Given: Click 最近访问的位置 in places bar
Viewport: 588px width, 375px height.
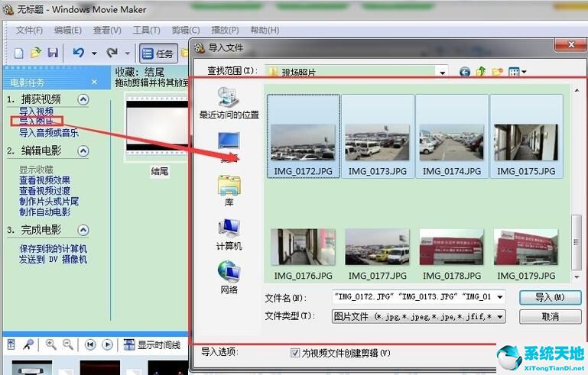Looking at the screenshot, I should pyautogui.click(x=229, y=103).
